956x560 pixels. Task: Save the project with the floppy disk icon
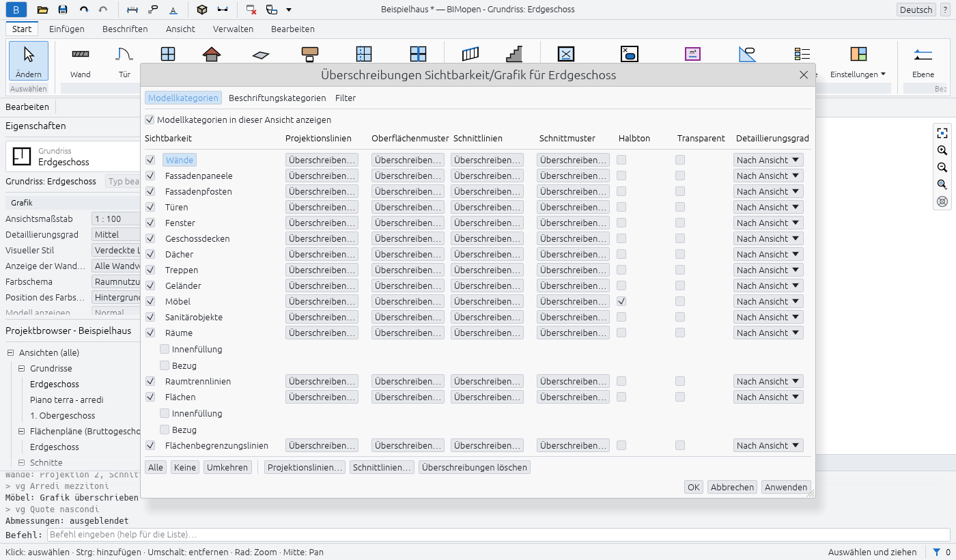pyautogui.click(x=63, y=10)
